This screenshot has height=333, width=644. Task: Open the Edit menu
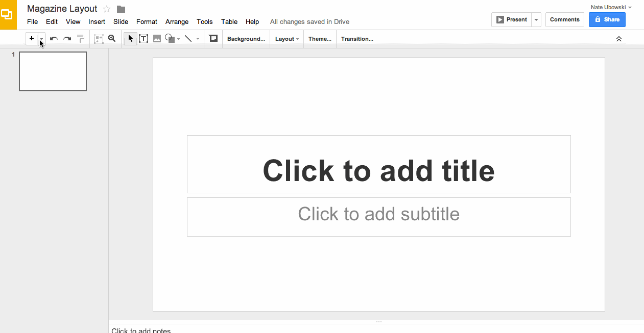(52, 22)
